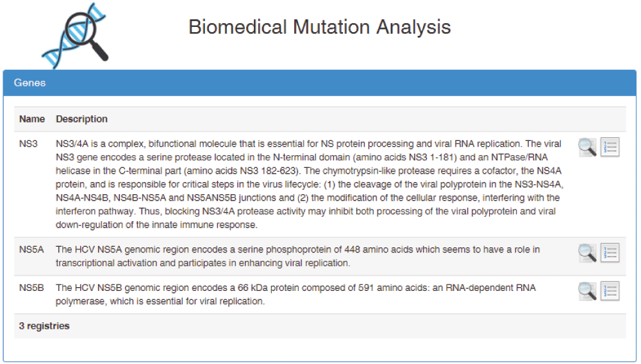Open NS3 gene details with magnifier icon
Screen dimensions: 641x364
pyautogui.click(x=587, y=147)
